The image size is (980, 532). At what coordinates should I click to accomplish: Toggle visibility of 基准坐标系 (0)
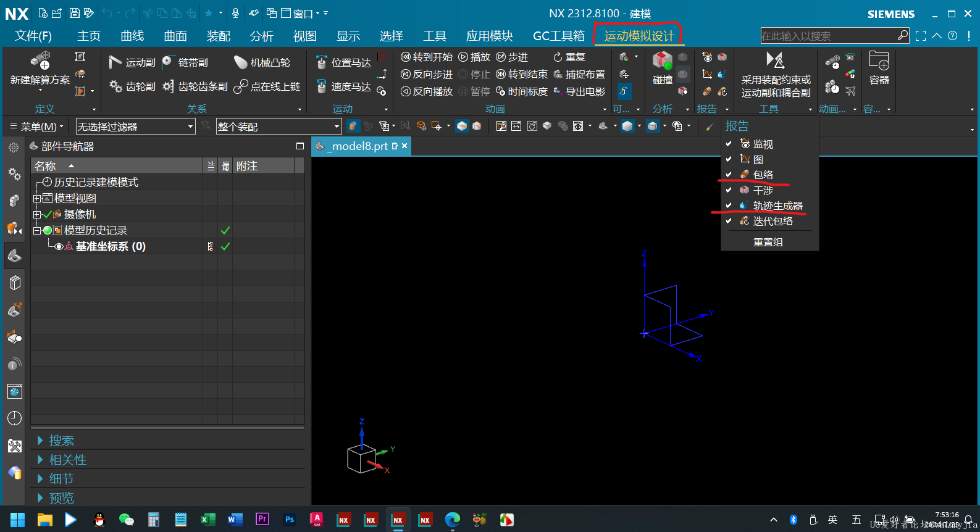[x=59, y=247]
